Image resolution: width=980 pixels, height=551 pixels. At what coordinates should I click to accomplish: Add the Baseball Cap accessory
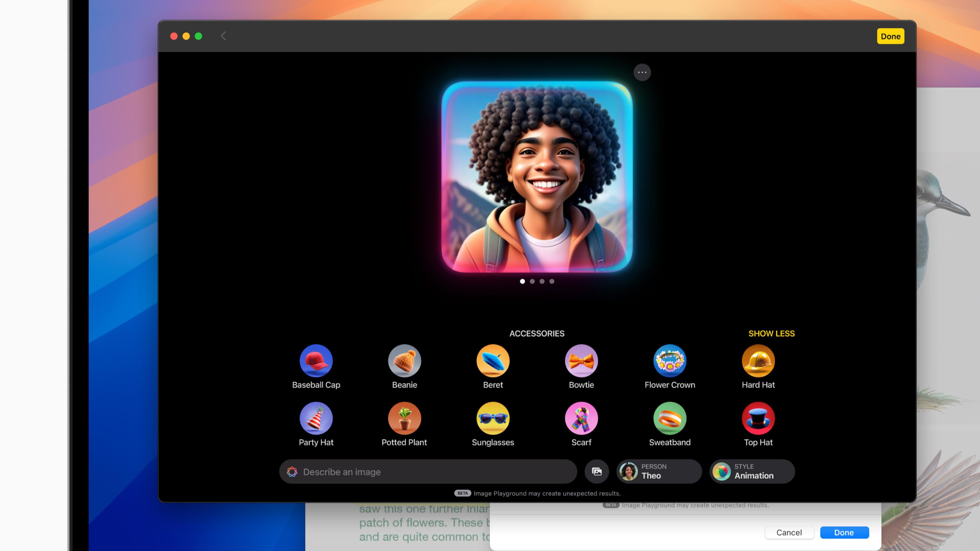pos(316,360)
